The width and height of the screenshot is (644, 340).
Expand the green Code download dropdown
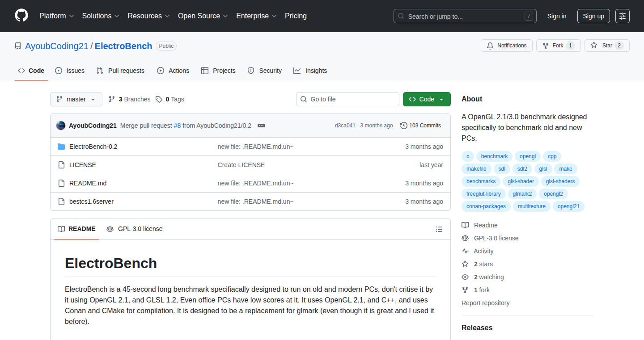[x=427, y=99]
